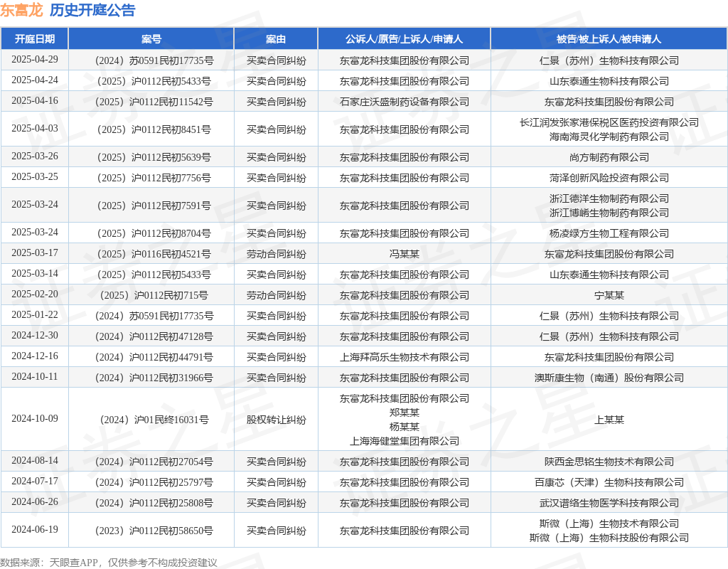The image size is (728, 569).
Task: Select date cell 2025-02-20
Action: [35, 294]
